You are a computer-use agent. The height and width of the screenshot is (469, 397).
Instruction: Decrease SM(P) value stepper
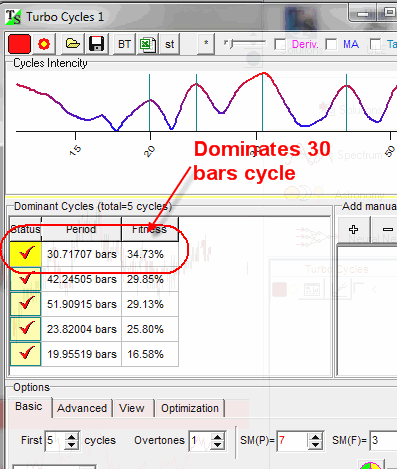point(315,445)
